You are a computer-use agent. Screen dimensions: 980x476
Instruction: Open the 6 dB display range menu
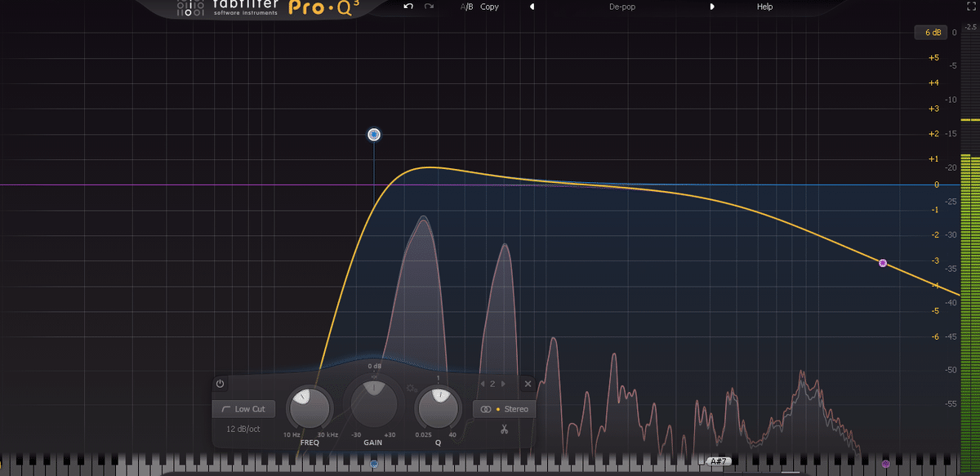(x=931, y=33)
